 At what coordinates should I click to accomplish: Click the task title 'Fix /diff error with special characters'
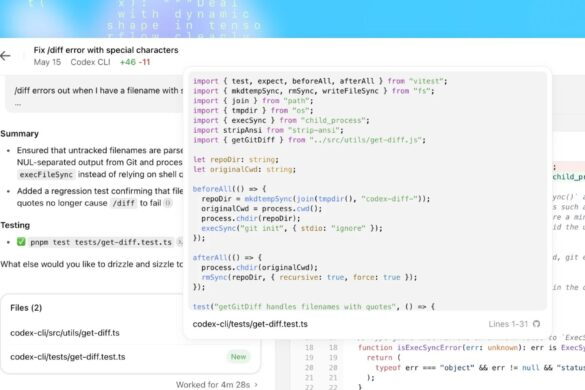pyautogui.click(x=106, y=50)
